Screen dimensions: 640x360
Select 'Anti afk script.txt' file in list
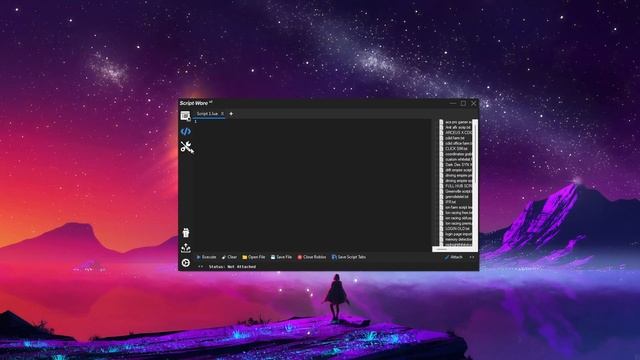(x=456, y=128)
